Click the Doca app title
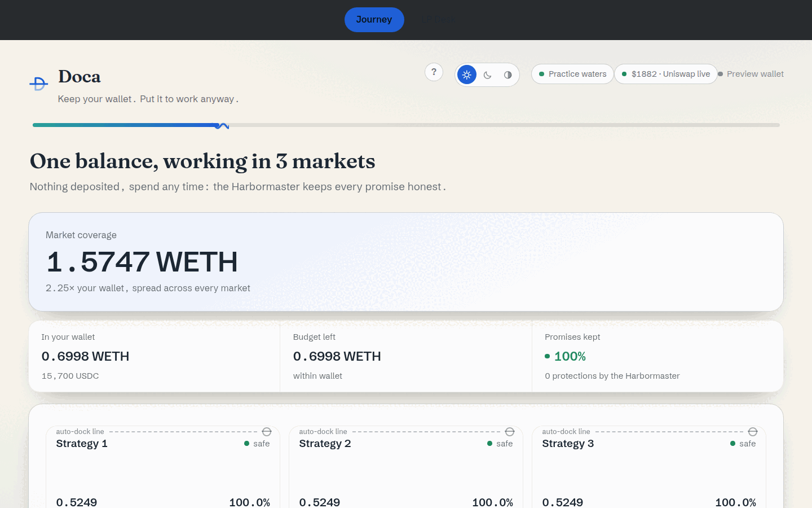Screen dimensions: 812x508 pos(80,77)
